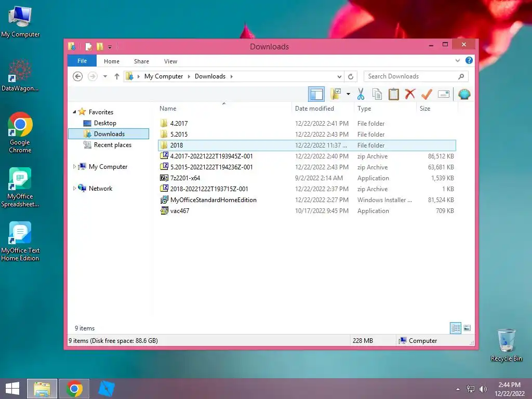Screen dimensions: 532x399
Task: Click the New Folder icon in title bar
Action: (100, 46)
